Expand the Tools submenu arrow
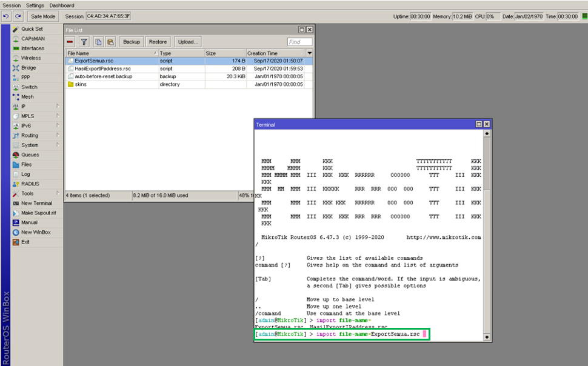Image resolution: width=588 pixels, height=366 pixels. 58,193
